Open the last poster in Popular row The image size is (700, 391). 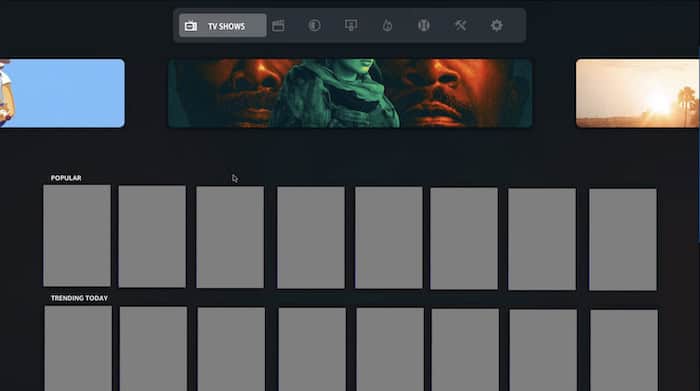623,239
